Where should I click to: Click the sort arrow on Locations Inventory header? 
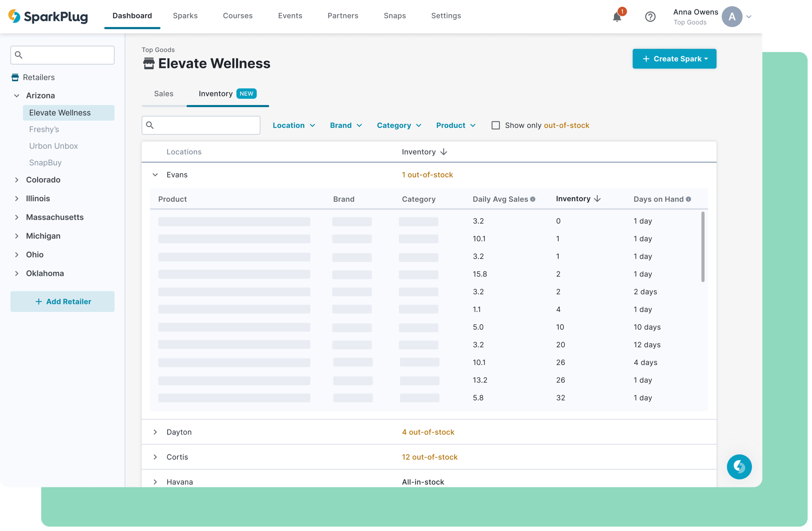click(443, 152)
